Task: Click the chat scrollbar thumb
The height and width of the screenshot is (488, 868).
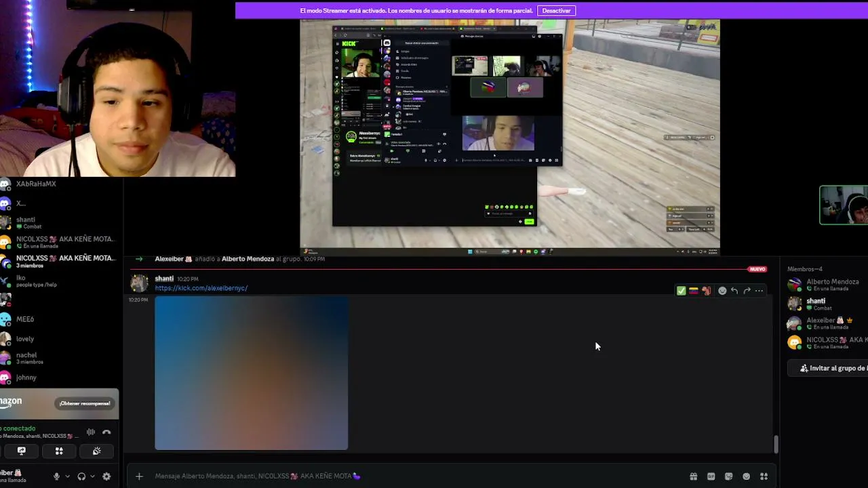Action: 776,444
